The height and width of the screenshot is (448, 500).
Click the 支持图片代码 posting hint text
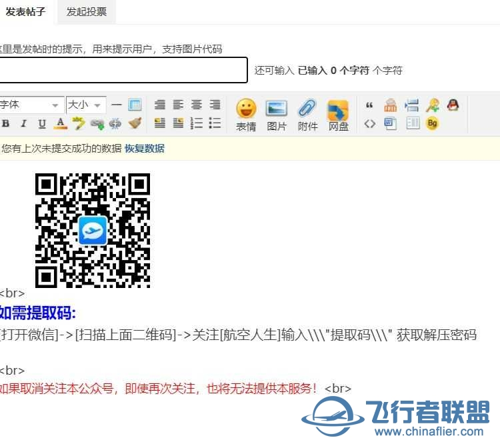[x=192, y=49]
